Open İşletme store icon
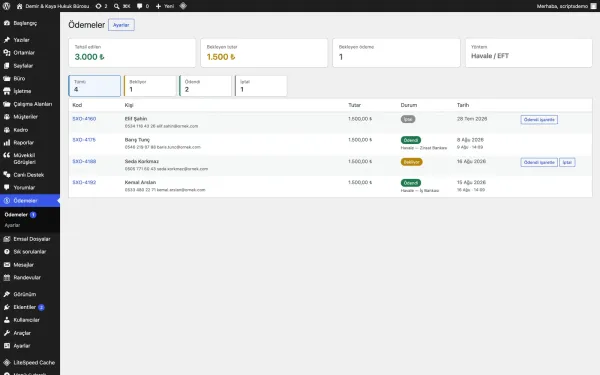The width and height of the screenshot is (600, 375). 7,91
